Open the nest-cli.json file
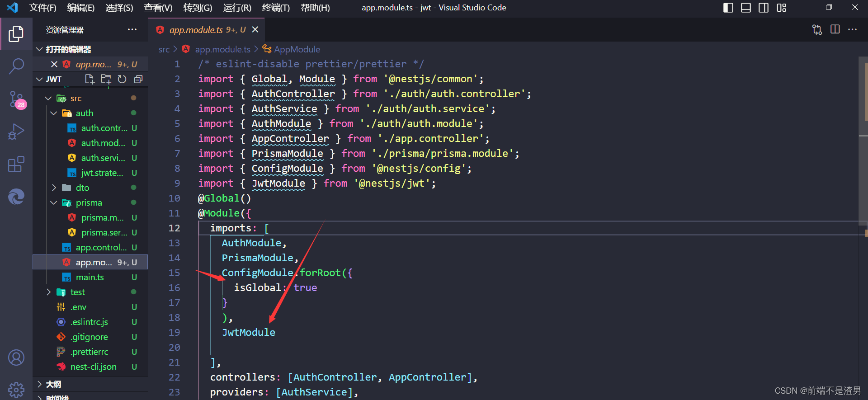Image resolution: width=868 pixels, height=400 pixels. [90, 367]
